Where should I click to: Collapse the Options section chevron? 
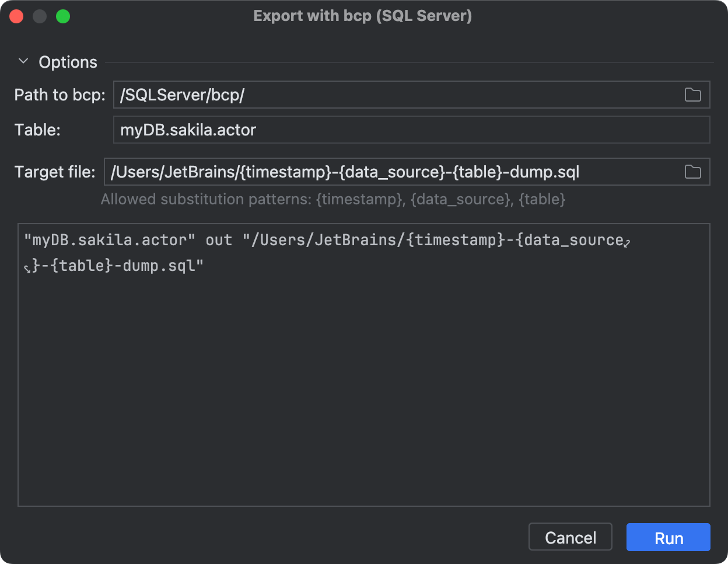click(23, 61)
